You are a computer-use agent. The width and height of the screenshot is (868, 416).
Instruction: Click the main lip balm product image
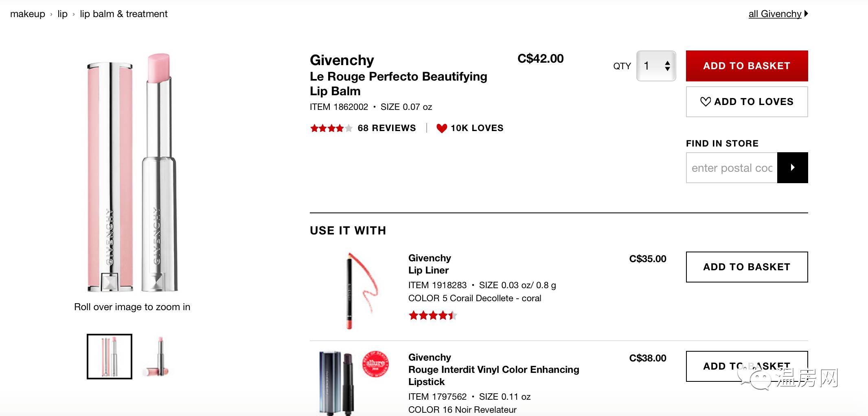pos(132,173)
